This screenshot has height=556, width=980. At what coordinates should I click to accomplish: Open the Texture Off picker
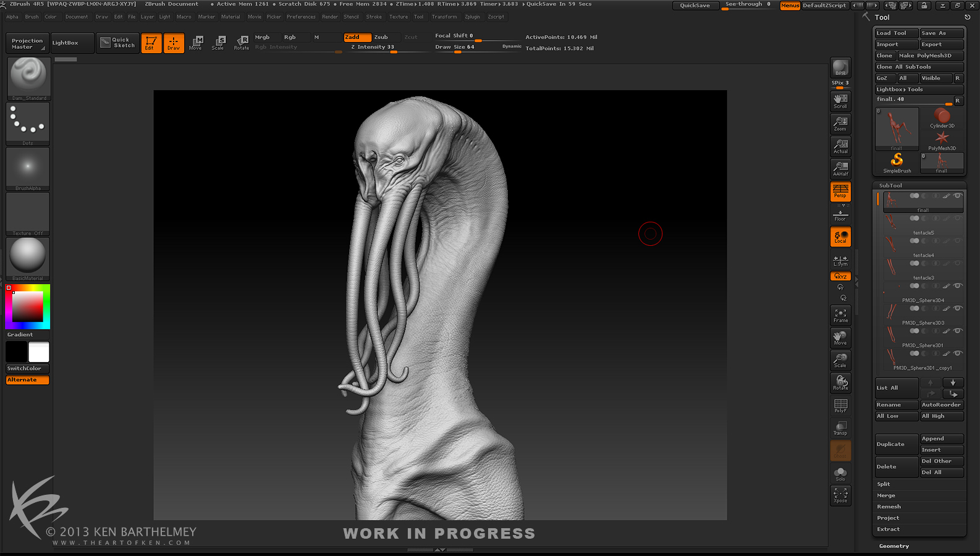[x=28, y=214]
